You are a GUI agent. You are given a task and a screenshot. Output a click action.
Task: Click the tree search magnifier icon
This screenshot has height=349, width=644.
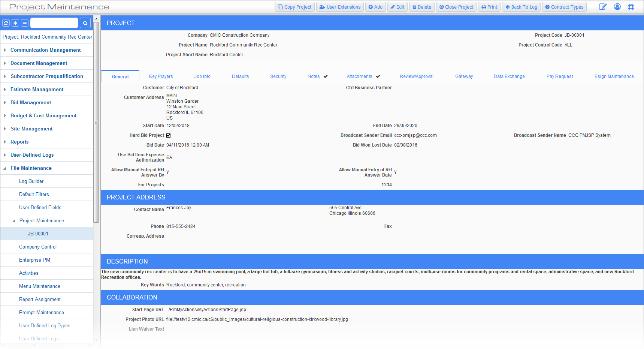pyautogui.click(x=85, y=23)
